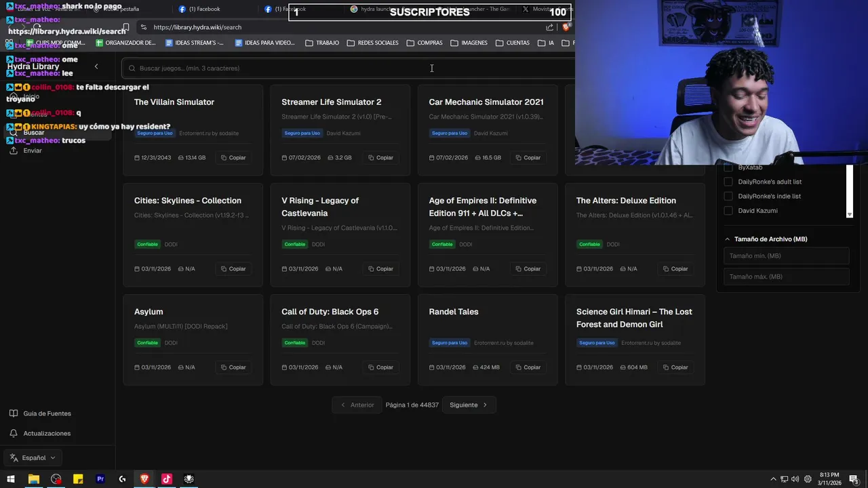This screenshot has height=488, width=868.
Task: Click the source list scrollbar
Action: pos(850,190)
